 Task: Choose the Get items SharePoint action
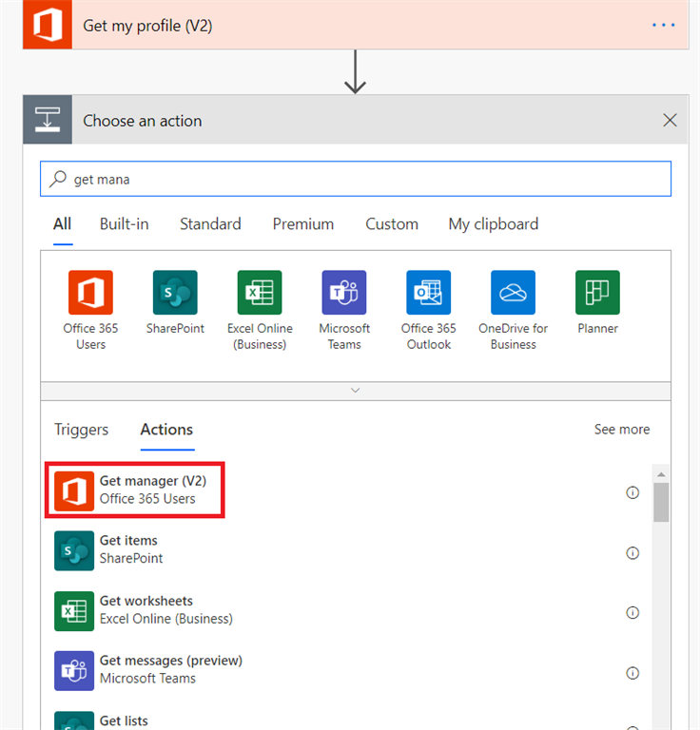[345, 550]
